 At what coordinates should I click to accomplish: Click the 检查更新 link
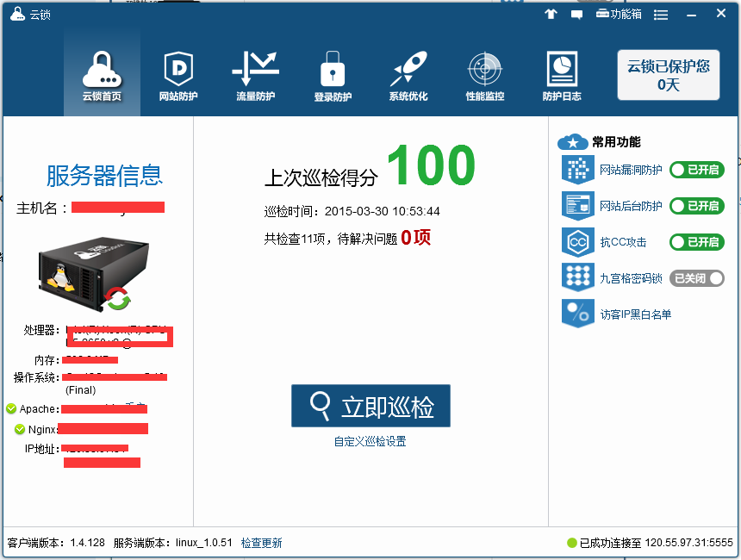point(261,543)
